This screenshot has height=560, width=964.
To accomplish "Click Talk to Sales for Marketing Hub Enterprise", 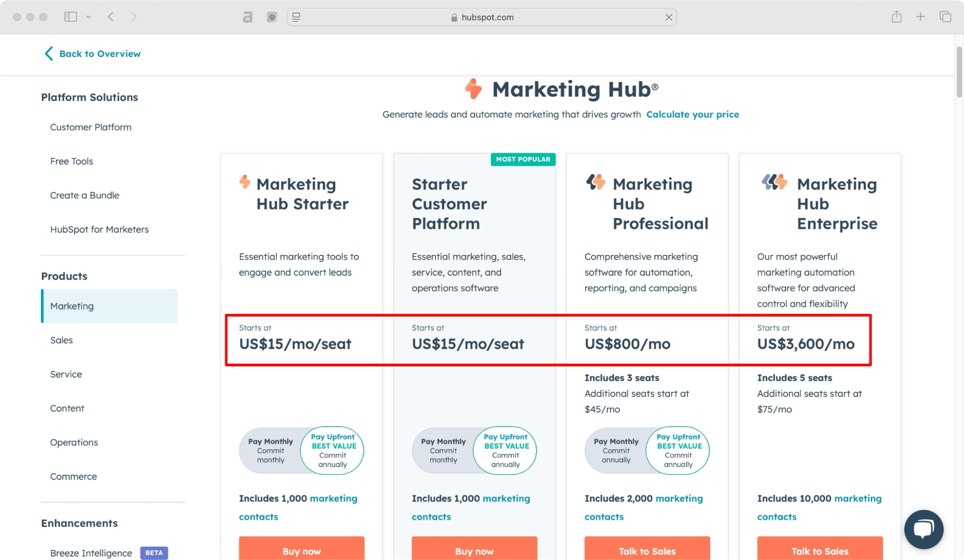I will coord(820,549).
